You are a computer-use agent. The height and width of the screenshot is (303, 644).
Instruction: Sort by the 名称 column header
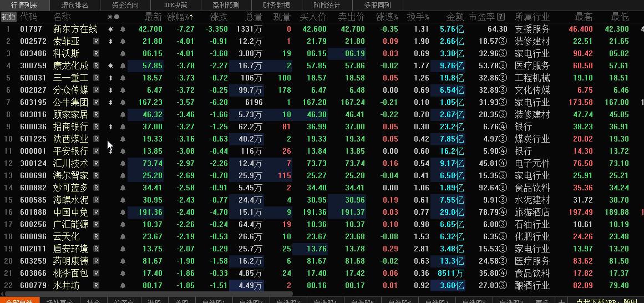[x=62, y=17]
